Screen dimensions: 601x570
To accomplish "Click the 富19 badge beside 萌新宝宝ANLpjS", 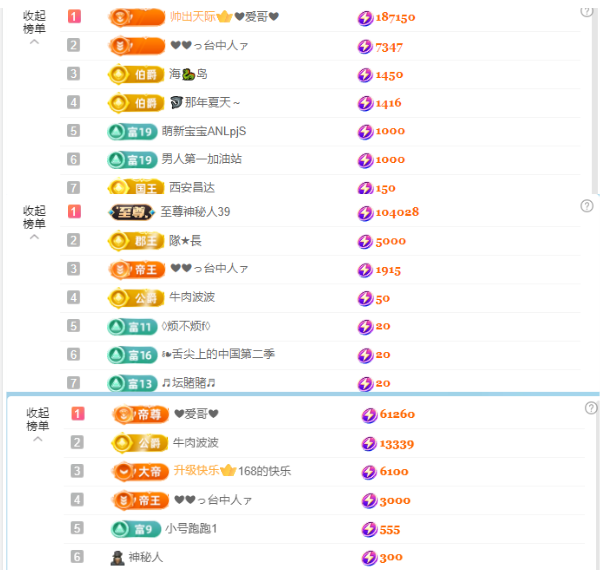I will click(x=132, y=131).
